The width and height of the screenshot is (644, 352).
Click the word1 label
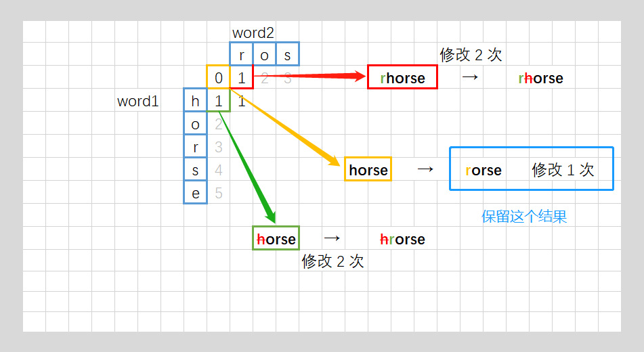click(x=137, y=102)
